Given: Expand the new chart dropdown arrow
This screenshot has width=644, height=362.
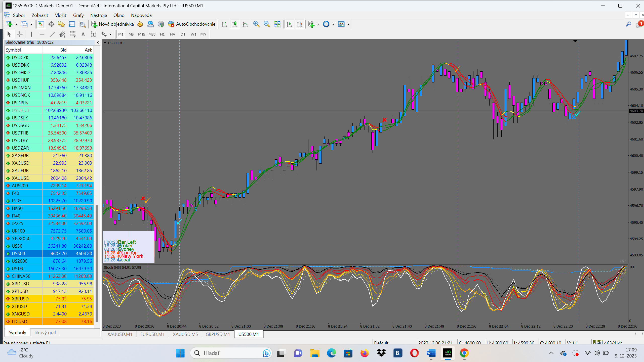Looking at the screenshot, I should [16, 24].
